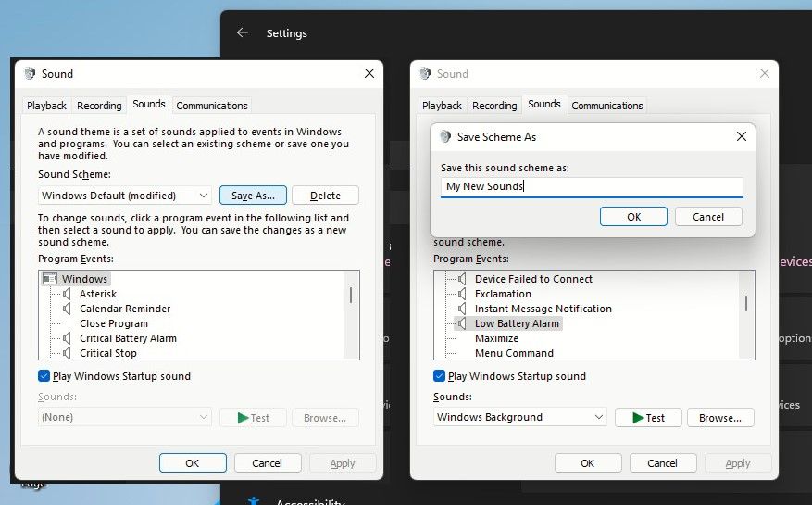Image resolution: width=812 pixels, height=505 pixels.
Task: Switch to Playback tab in the left Sound dialog
Action: [x=46, y=106]
